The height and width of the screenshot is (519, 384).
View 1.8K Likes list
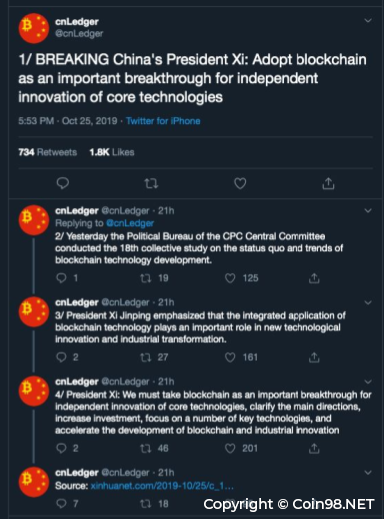click(x=112, y=152)
